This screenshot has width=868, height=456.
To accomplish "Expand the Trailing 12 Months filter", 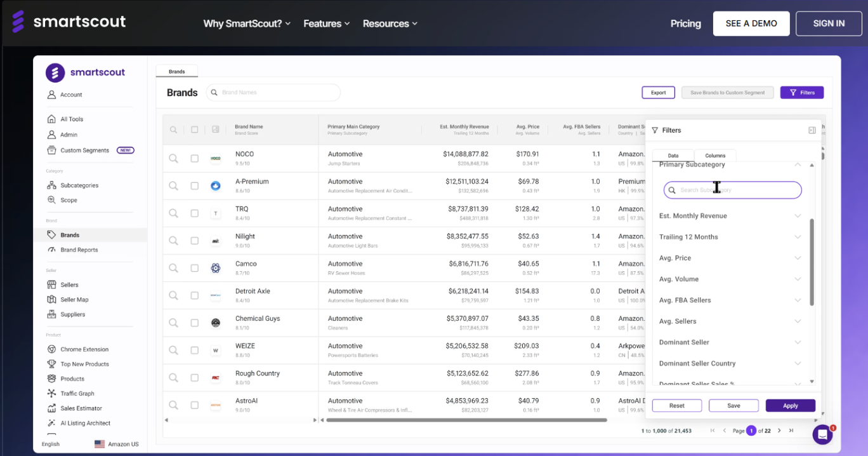I will (798, 237).
